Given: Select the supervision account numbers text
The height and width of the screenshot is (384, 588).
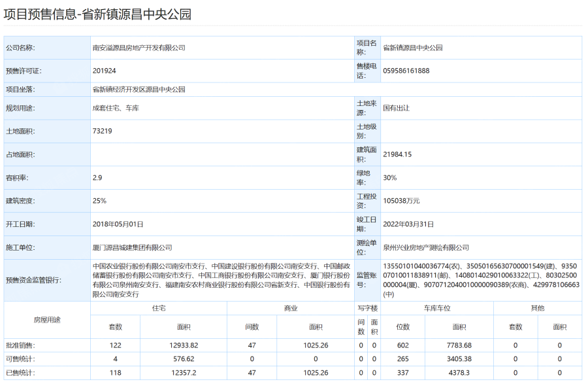Looking at the screenshot, I should click(481, 280).
